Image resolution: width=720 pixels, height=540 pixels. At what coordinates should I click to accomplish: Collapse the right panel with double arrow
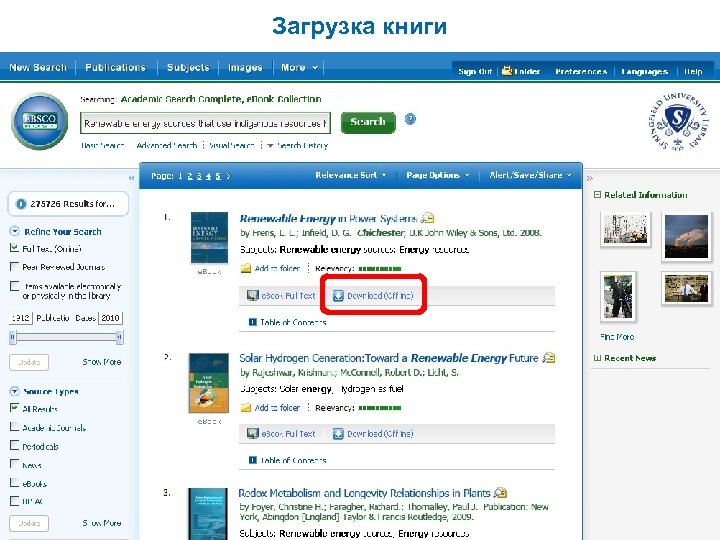(590, 178)
